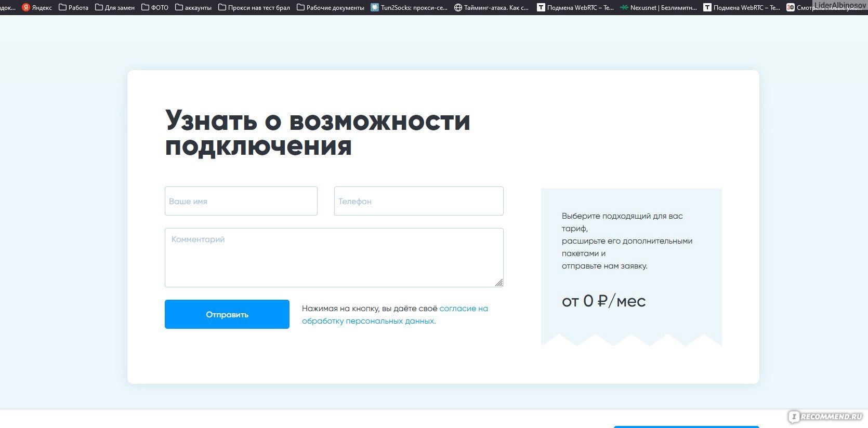Click the text от 0 ₽/мес
Viewport: 868px width, 428px height.
pyautogui.click(x=603, y=301)
